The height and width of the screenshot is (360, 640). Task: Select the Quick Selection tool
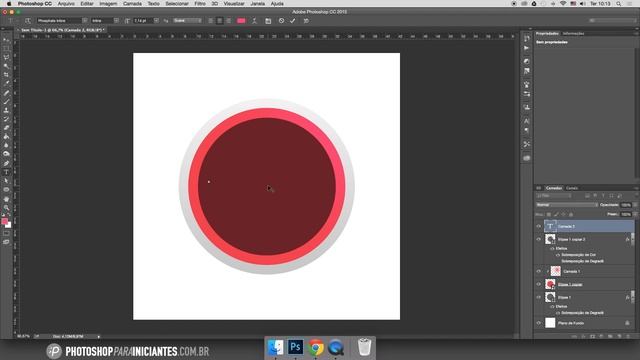(x=6, y=66)
